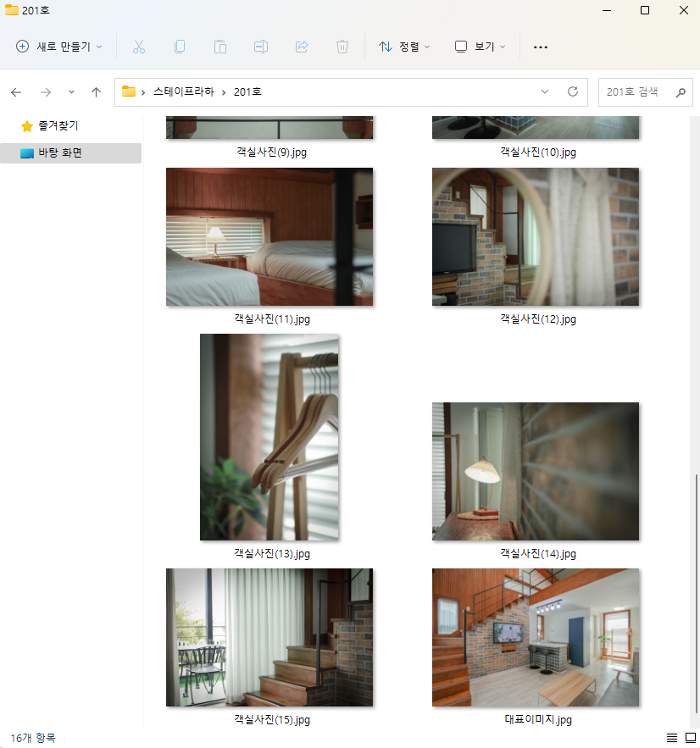Select 스테이프라하 in the breadcrumb path

[184, 91]
